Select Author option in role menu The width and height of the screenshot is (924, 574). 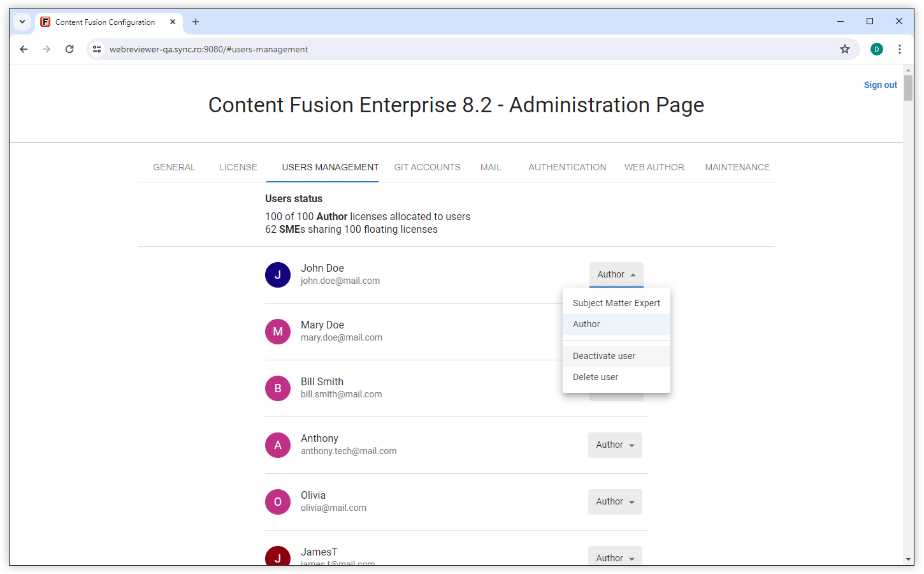pyautogui.click(x=616, y=324)
